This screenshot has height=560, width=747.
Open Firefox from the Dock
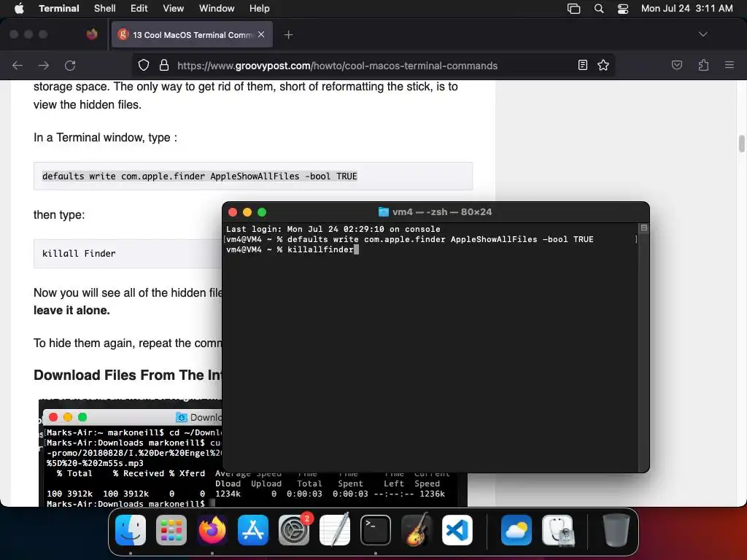point(212,530)
